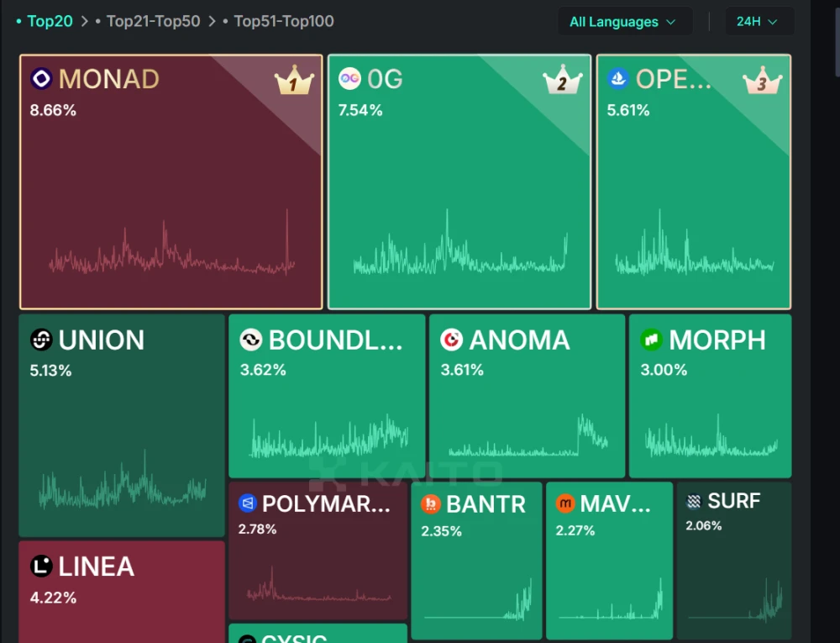Click the 3.61% ANOMA value

coord(462,370)
